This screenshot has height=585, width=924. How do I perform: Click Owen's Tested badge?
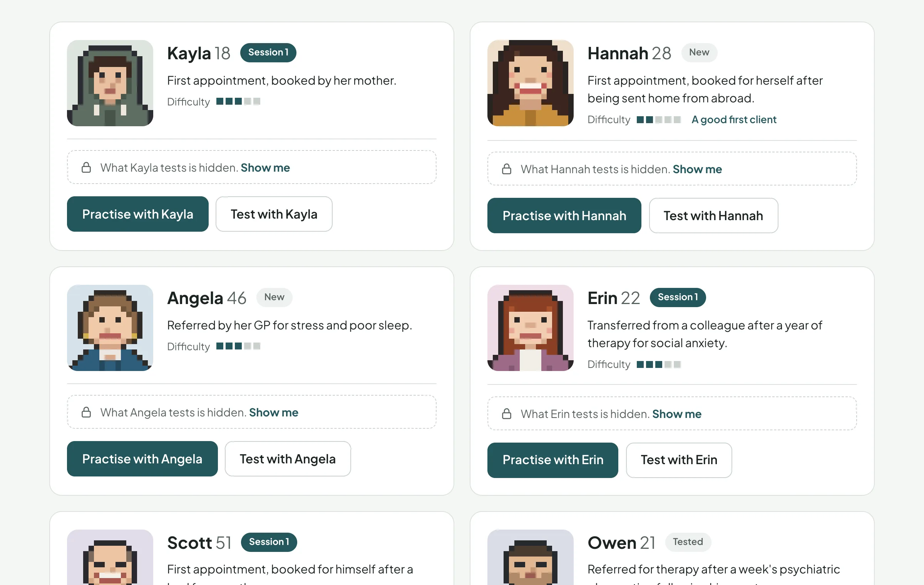(x=688, y=542)
